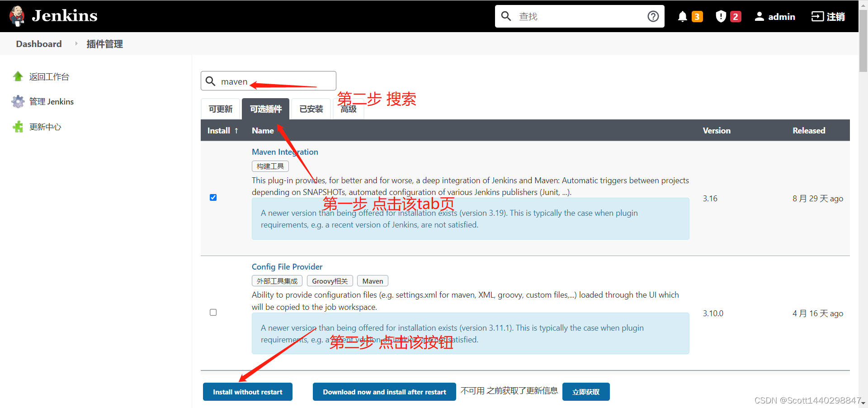Click the page vertical scrollbar
The width and height of the screenshot is (868, 408).
tap(863, 41)
